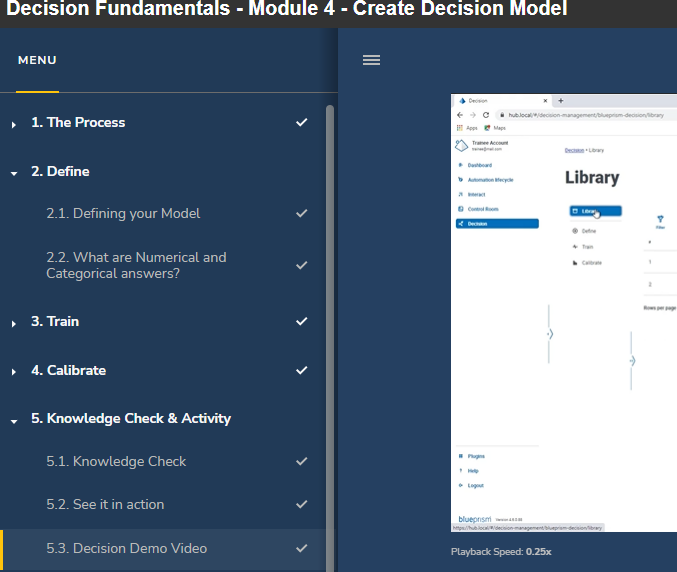677x572 pixels.
Task: Click the Dashboard sidebar icon
Action: click(460, 165)
